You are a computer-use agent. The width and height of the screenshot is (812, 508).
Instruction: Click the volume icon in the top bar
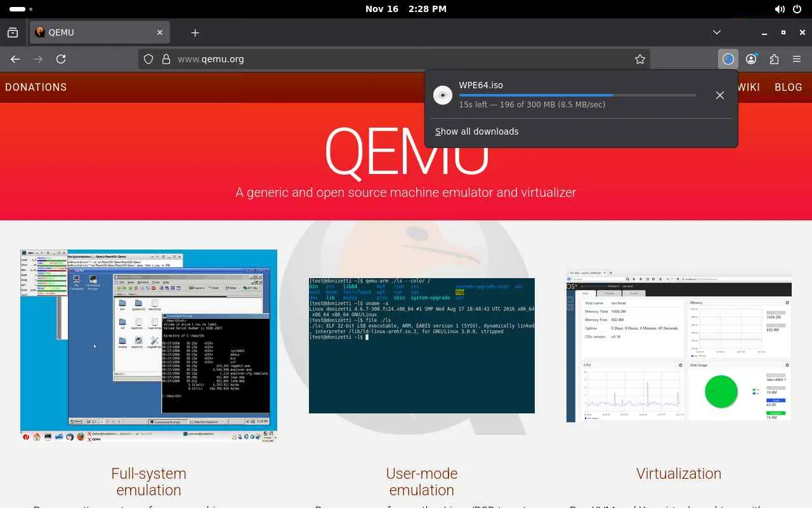click(780, 9)
